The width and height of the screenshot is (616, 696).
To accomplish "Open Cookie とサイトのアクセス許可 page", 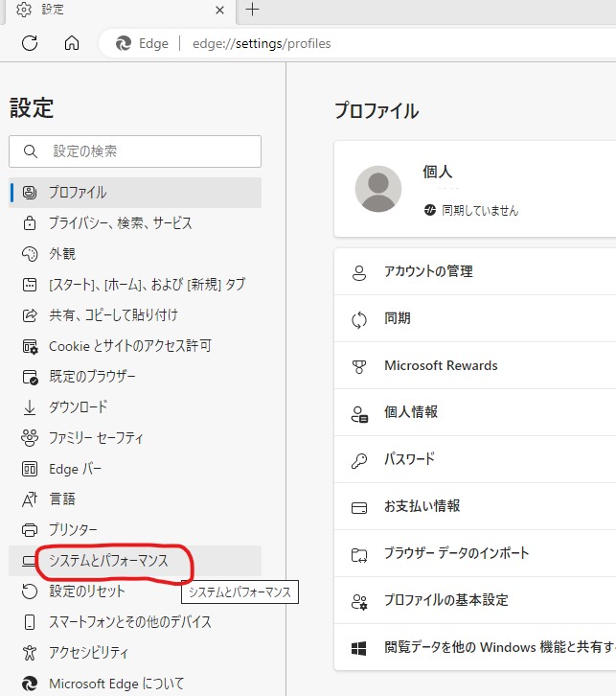I will [135, 346].
